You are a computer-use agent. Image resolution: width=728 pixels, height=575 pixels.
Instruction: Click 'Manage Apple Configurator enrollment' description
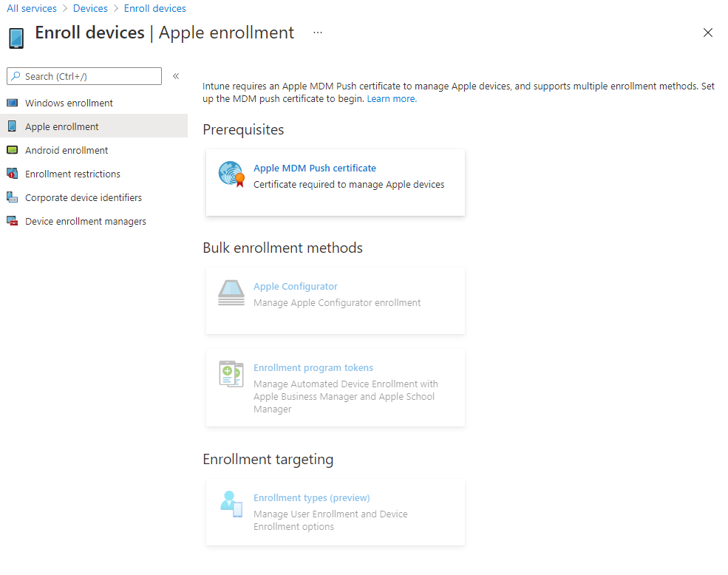pos(337,303)
